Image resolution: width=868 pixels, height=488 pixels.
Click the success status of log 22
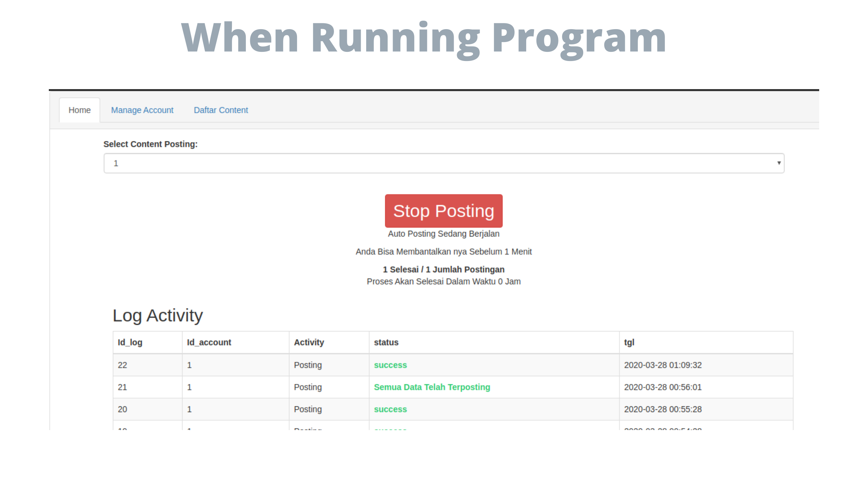[390, 365]
